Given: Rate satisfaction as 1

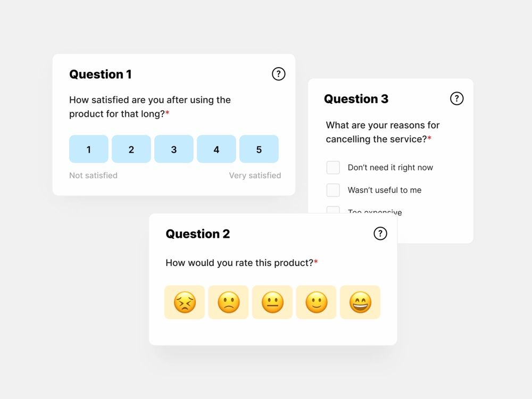Looking at the screenshot, I should (x=88, y=149).
